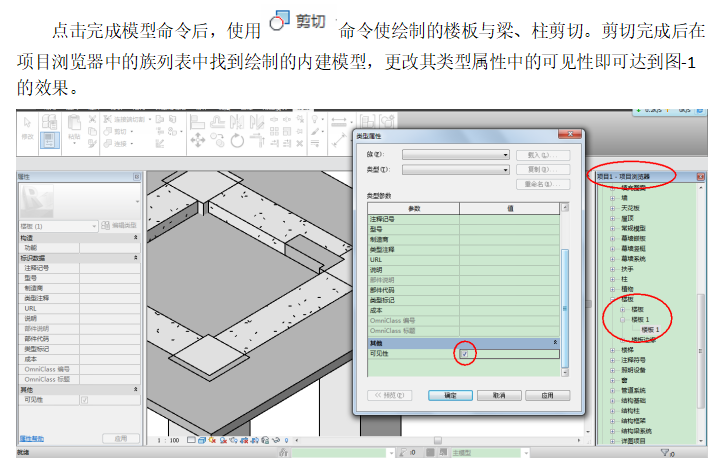Collapse the 标识数据 section in 属性 panel
The image size is (717, 473).
click(135, 258)
